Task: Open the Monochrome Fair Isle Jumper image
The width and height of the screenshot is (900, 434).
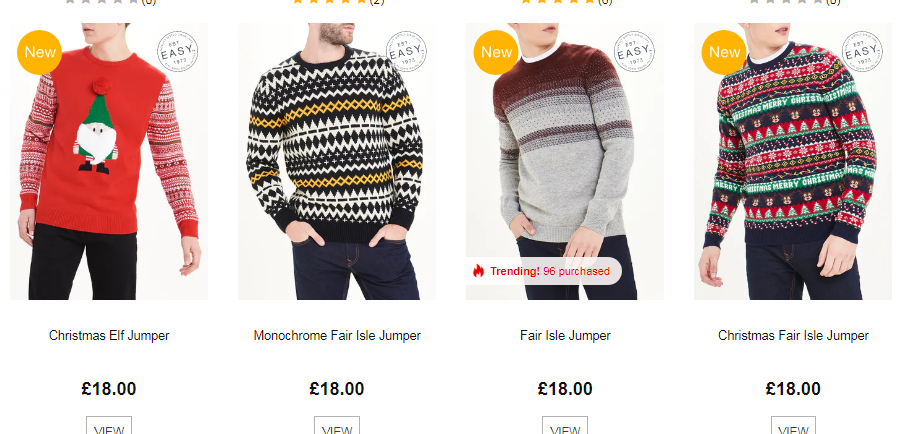Action: pyautogui.click(x=337, y=161)
